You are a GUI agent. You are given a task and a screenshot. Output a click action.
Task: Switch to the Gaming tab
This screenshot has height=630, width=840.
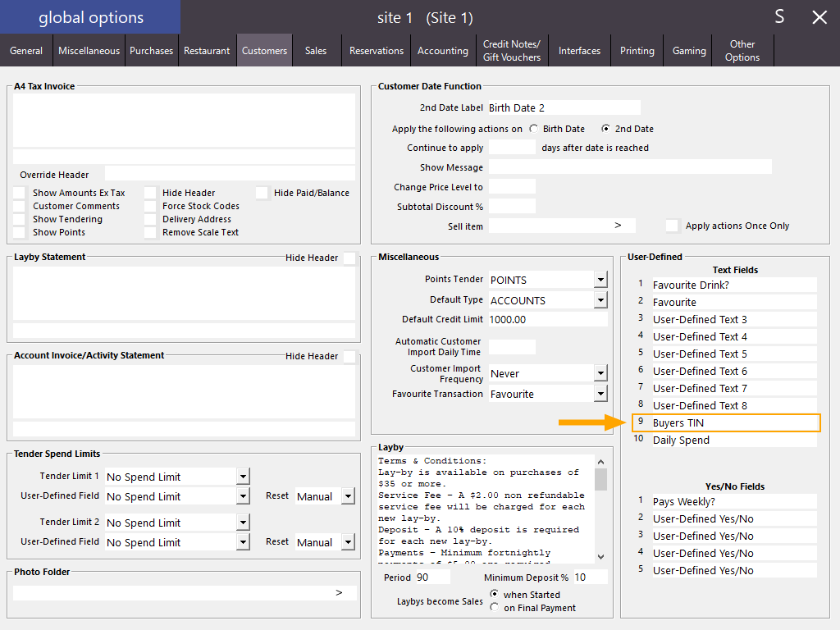(x=688, y=50)
